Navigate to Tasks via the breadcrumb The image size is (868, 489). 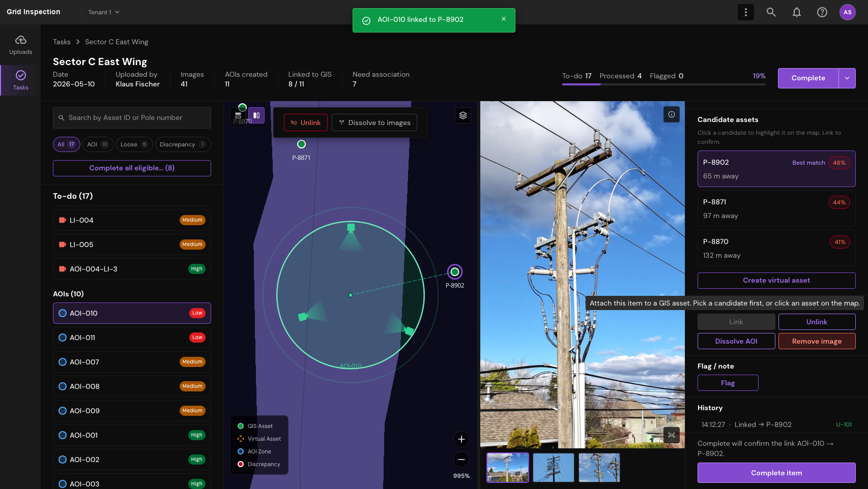coord(62,42)
